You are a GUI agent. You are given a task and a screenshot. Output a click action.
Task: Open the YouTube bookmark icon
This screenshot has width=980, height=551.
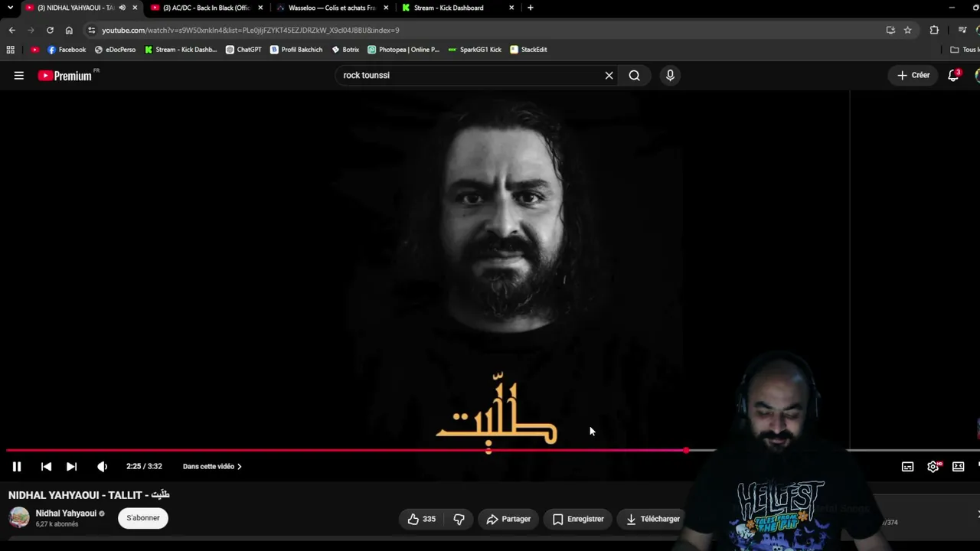click(34, 50)
